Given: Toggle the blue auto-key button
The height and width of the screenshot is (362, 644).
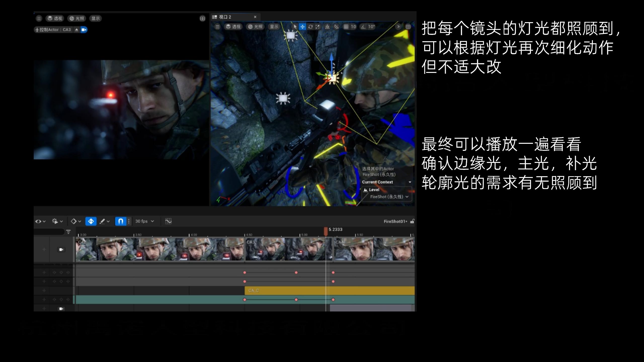Looking at the screenshot, I should click(x=91, y=221).
